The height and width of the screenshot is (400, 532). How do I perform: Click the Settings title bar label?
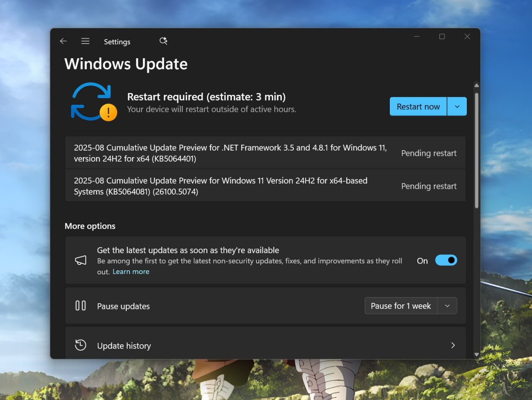(117, 42)
